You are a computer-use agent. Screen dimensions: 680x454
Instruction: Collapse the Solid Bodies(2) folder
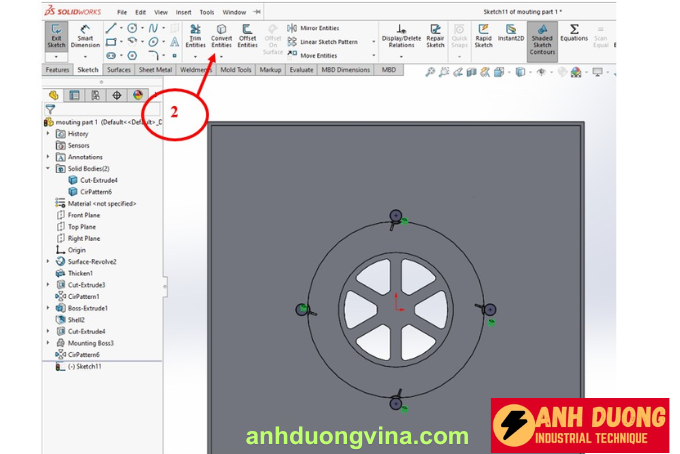(48, 169)
